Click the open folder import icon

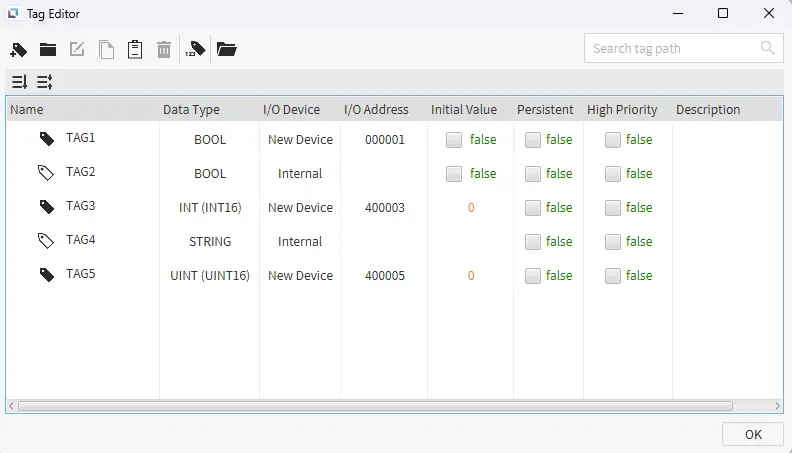pos(227,49)
